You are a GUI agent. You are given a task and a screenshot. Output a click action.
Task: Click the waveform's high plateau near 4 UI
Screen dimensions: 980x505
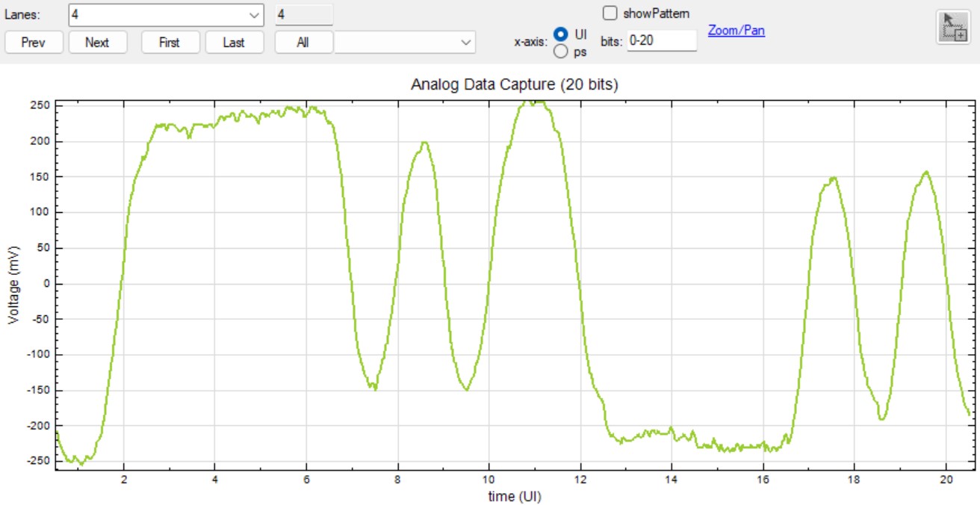(215, 123)
